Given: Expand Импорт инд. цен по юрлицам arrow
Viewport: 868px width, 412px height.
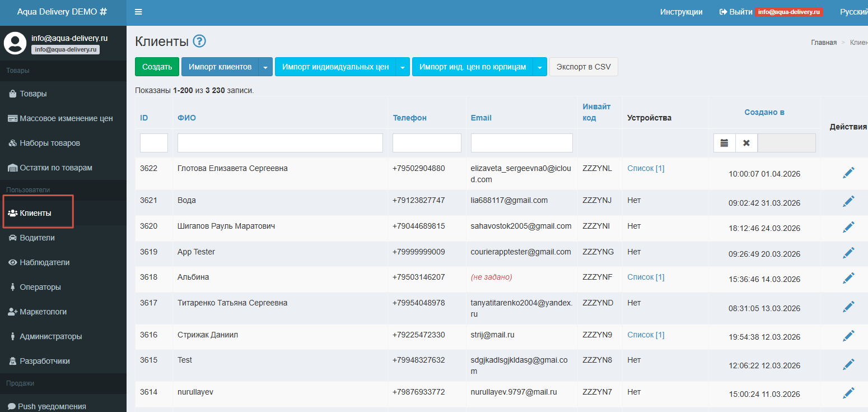Looking at the screenshot, I should pyautogui.click(x=540, y=67).
